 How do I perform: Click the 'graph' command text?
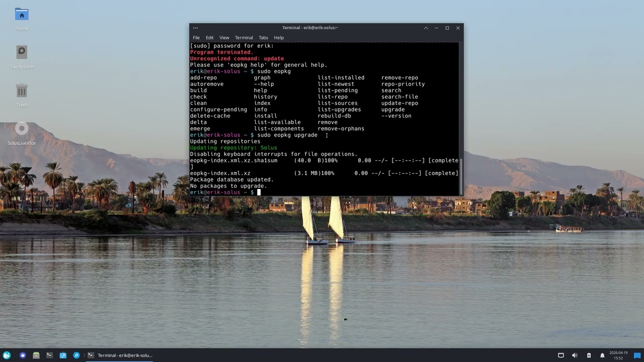coord(262,77)
